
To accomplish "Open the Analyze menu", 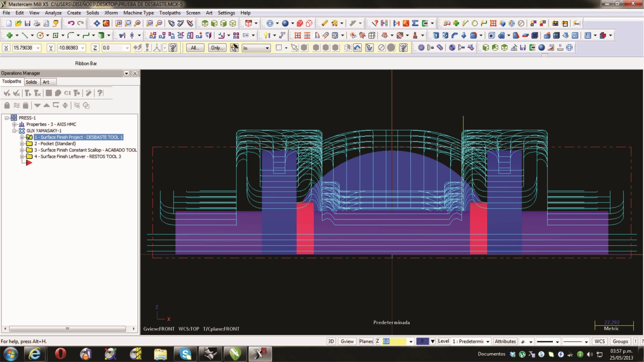I will point(53,12).
